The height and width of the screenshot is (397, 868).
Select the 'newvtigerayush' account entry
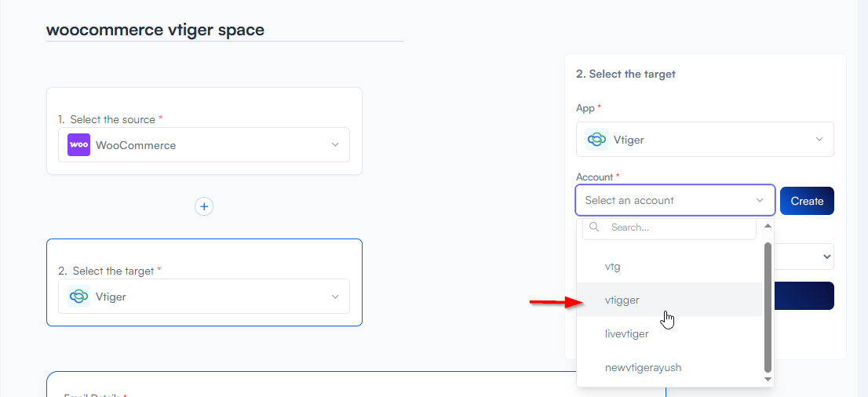click(x=643, y=368)
